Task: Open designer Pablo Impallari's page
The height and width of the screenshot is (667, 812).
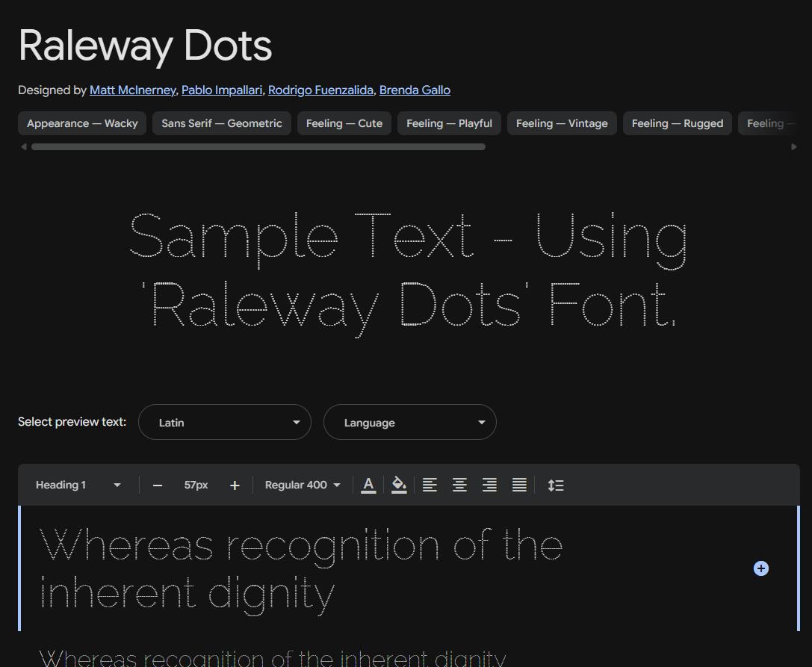Action: tap(222, 90)
